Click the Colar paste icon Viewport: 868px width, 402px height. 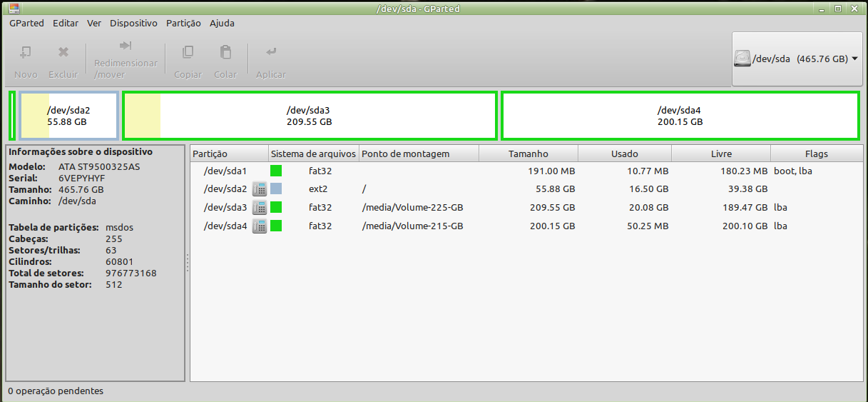click(225, 52)
